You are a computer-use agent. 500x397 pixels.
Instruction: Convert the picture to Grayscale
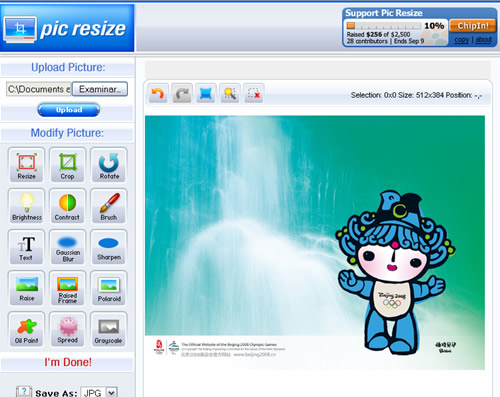[109, 329]
